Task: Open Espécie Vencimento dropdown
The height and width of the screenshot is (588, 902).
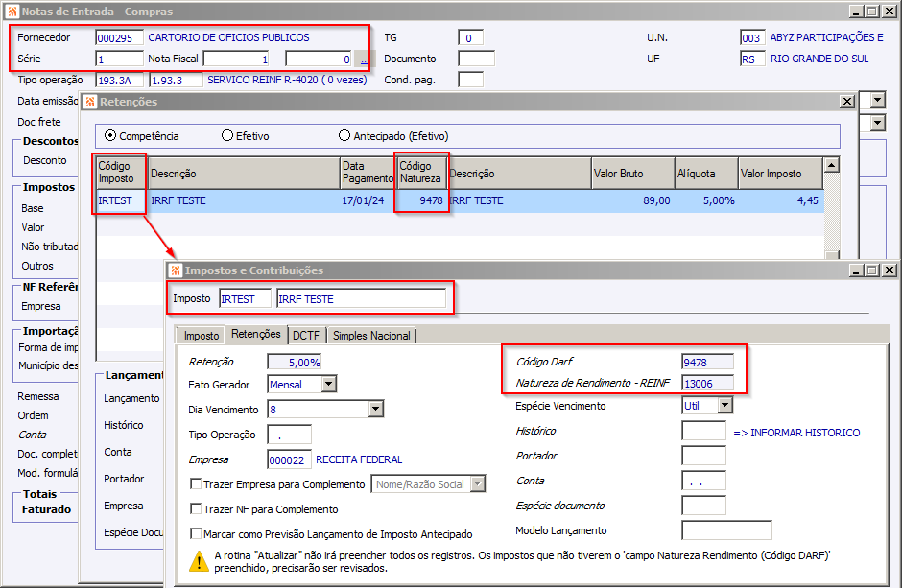Action: [x=725, y=405]
